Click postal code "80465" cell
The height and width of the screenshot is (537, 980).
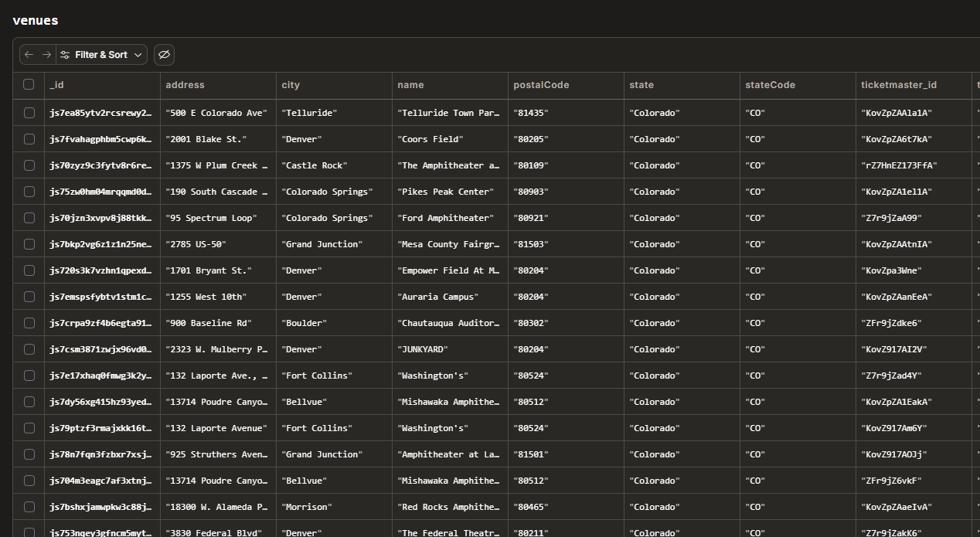566,507
